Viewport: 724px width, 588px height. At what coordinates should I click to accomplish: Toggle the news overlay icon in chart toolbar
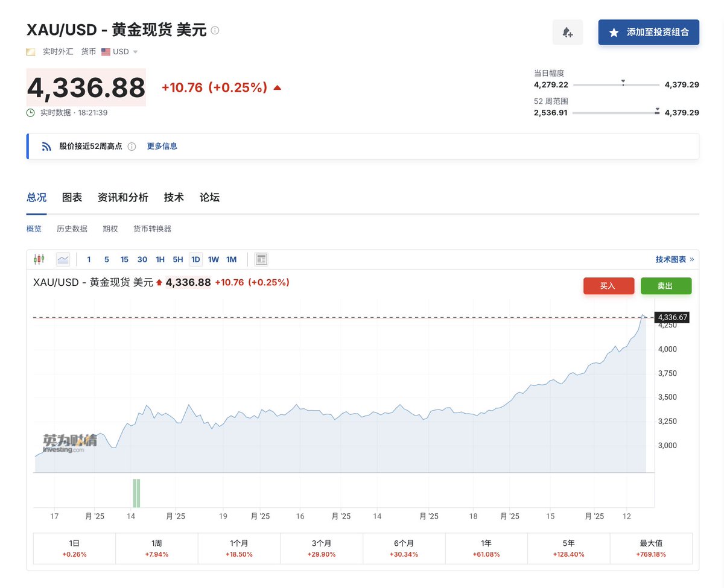click(261, 259)
